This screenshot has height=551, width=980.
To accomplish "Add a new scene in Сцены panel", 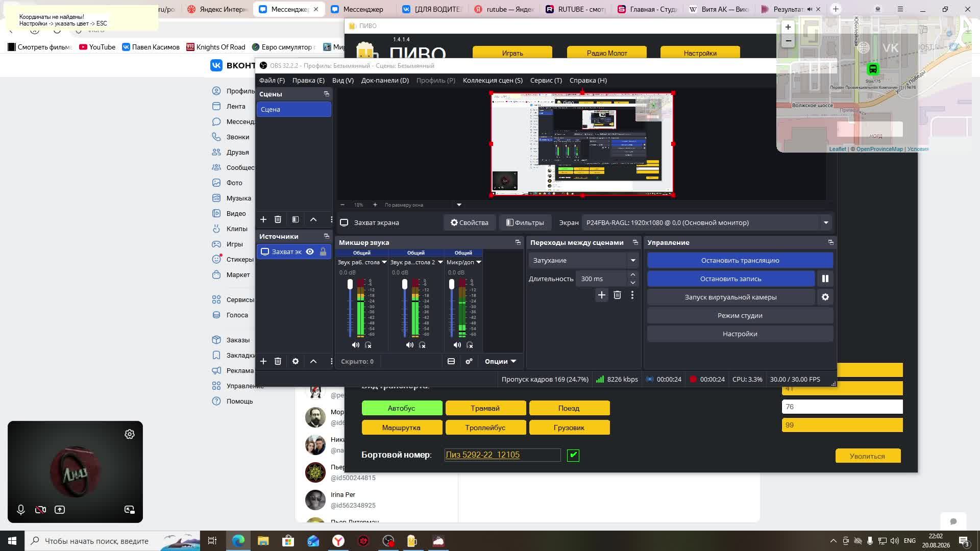I will [263, 219].
